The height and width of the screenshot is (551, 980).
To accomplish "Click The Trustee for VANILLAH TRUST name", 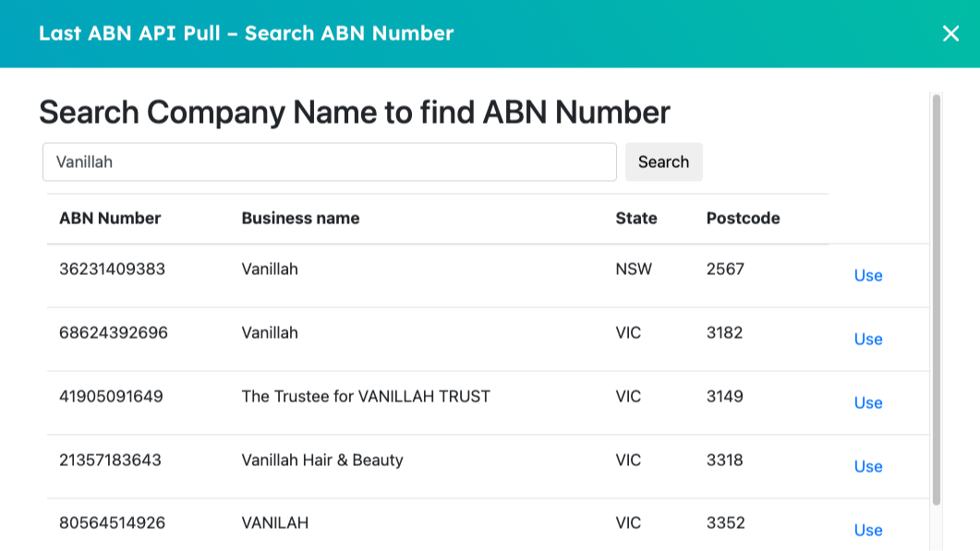I will pos(366,397).
